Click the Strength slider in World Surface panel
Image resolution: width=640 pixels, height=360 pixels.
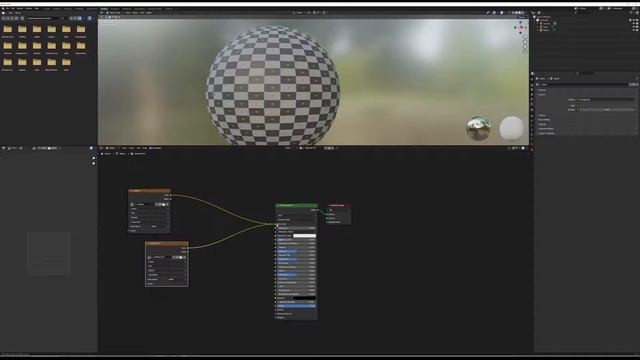608,109
